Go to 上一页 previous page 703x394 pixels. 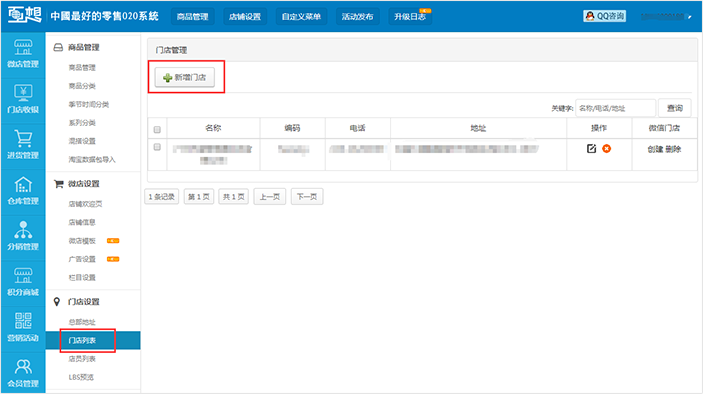point(269,197)
